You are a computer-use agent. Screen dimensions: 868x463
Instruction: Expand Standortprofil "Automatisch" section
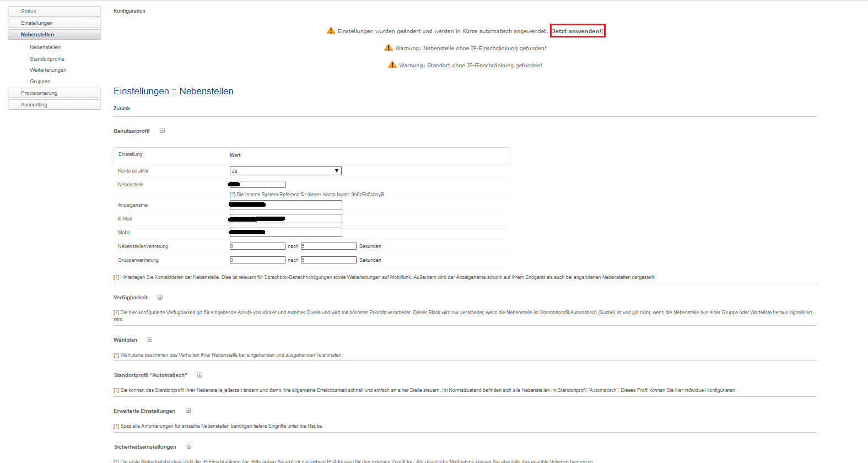tap(200, 375)
